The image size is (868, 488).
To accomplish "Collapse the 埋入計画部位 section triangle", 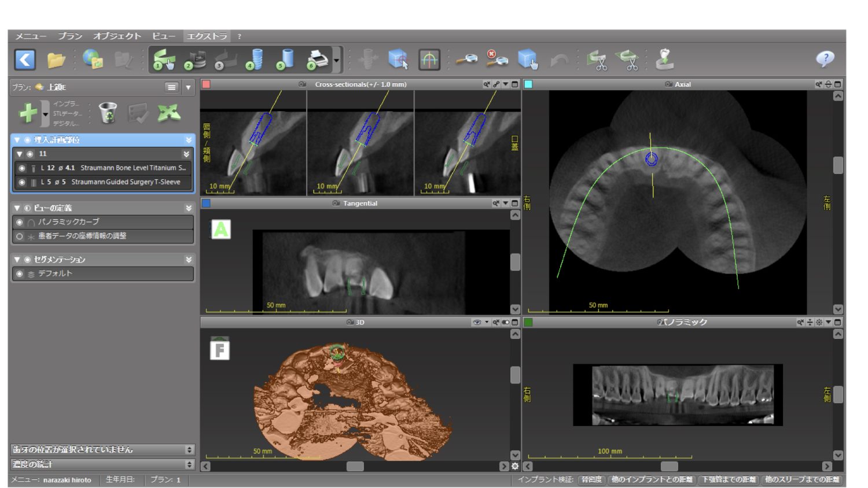I will tap(17, 140).
